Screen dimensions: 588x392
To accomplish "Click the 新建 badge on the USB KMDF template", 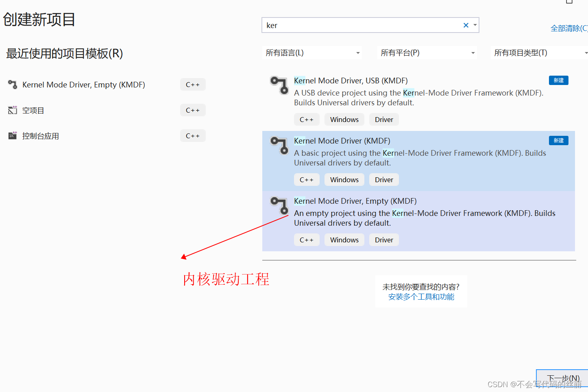I will (x=559, y=81).
